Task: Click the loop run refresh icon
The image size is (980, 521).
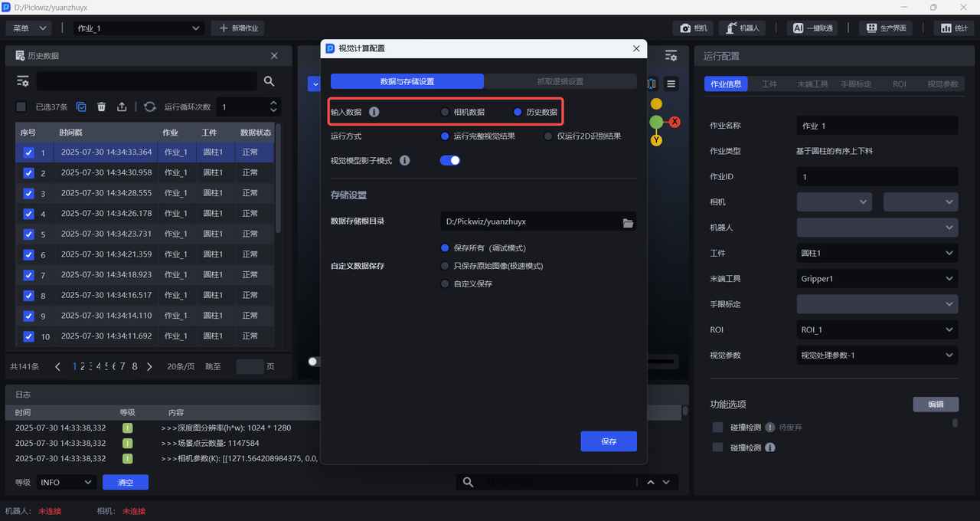Action: pyautogui.click(x=149, y=107)
